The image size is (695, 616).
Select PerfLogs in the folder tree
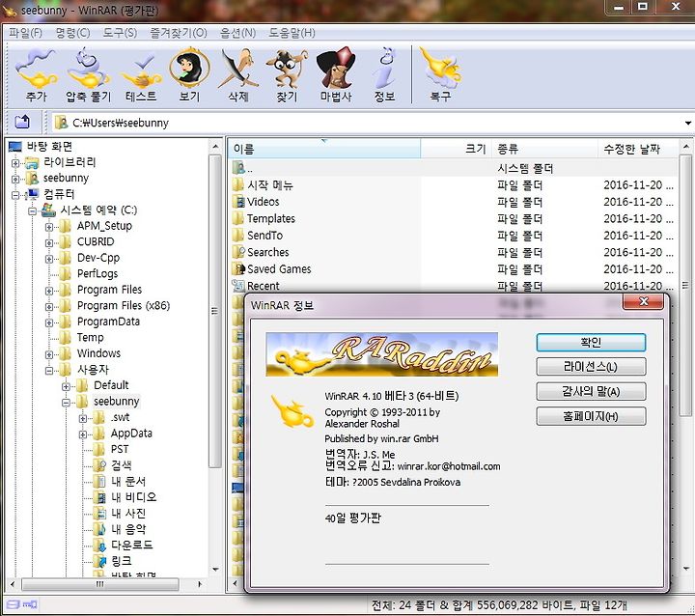coord(97,273)
